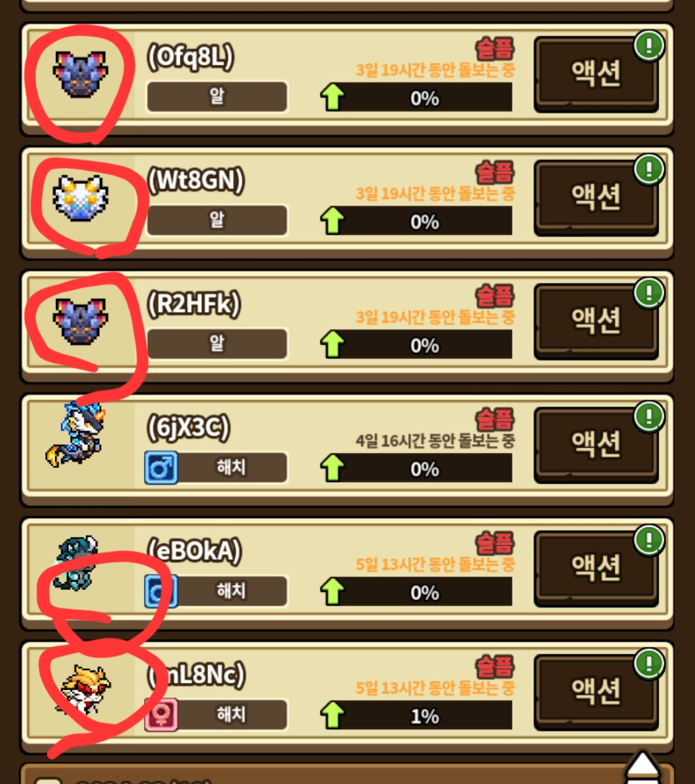
Task: Select the 0% progress bar on R2HFk
Action: click(425, 345)
